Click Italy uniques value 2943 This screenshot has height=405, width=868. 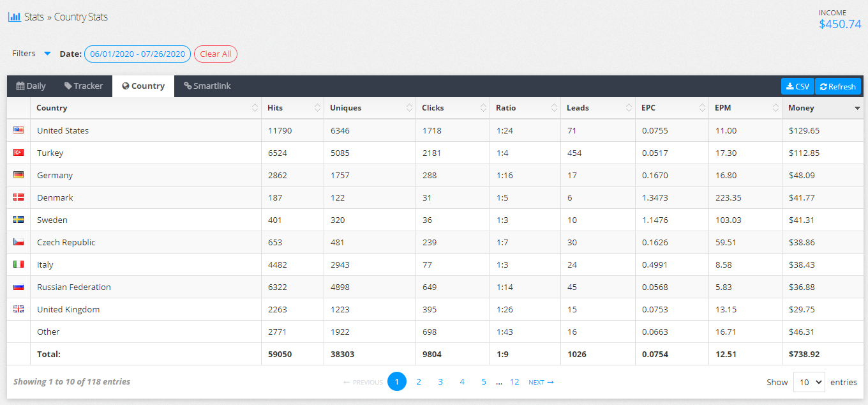pyautogui.click(x=340, y=264)
